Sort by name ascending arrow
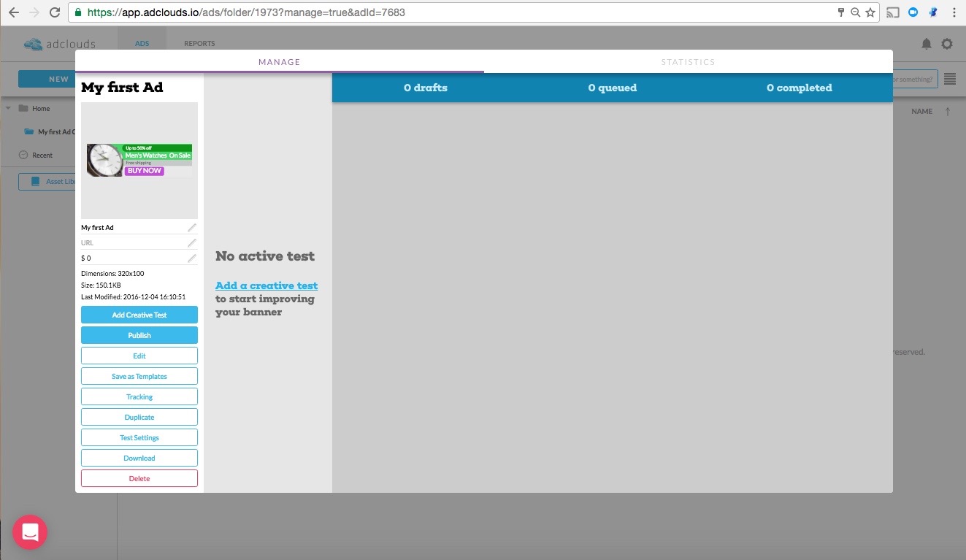This screenshot has height=560, width=966. click(x=948, y=111)
